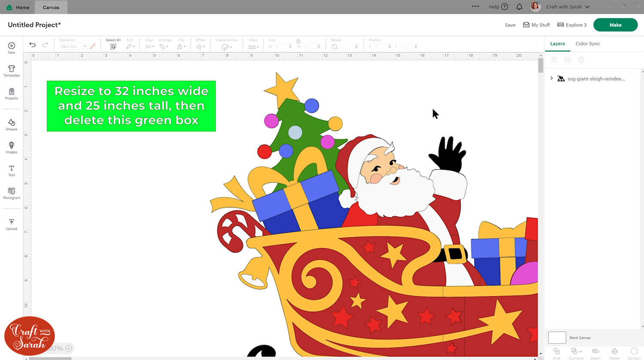Click the Rotate icon in the toolbar
The image size is (644, 360).
coord(334,46)
